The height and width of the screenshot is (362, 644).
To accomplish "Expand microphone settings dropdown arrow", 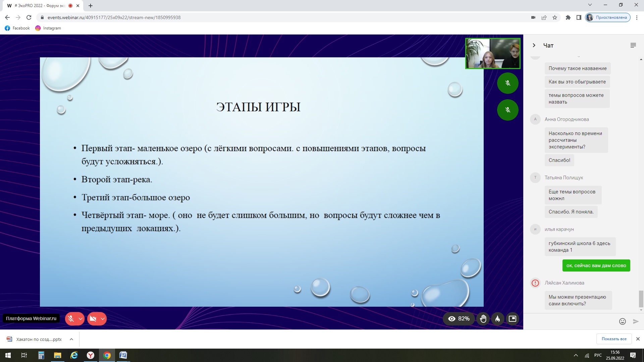I will pyautogui.click(x=80, y=319).
